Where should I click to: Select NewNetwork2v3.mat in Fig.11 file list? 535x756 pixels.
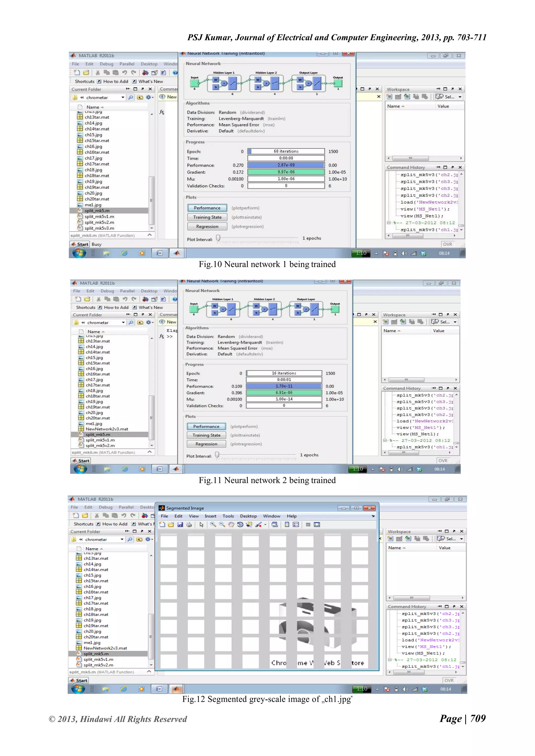(x=107, y=429)
